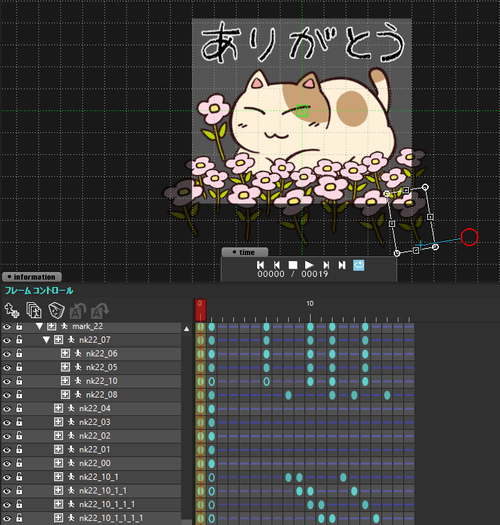
Task: Lock the nk22_04 part
Action: pyautogui.click(x=19, y=408)
